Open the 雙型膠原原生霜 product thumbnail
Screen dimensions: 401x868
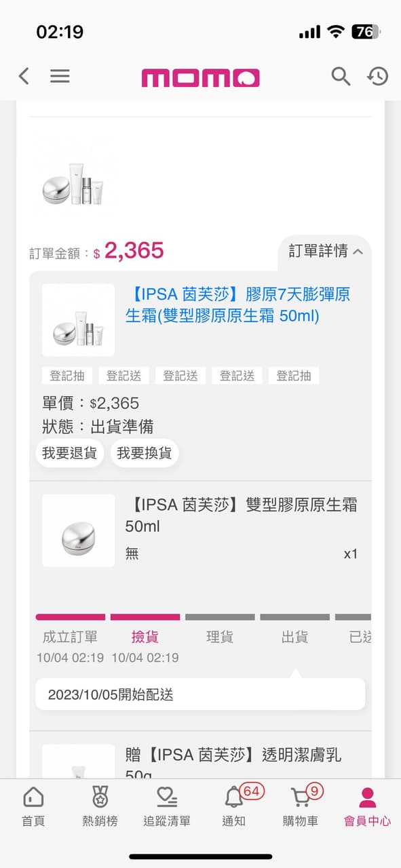(x=77, y=531)
